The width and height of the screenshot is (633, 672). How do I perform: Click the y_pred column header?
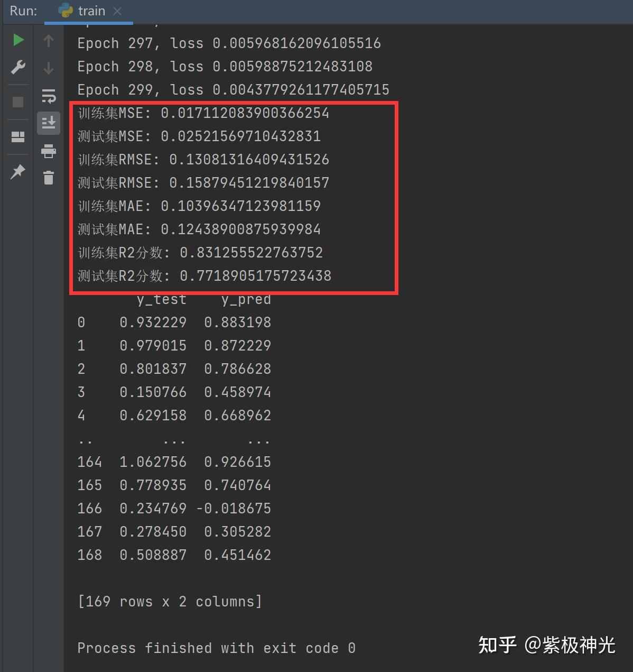point(245,299)
